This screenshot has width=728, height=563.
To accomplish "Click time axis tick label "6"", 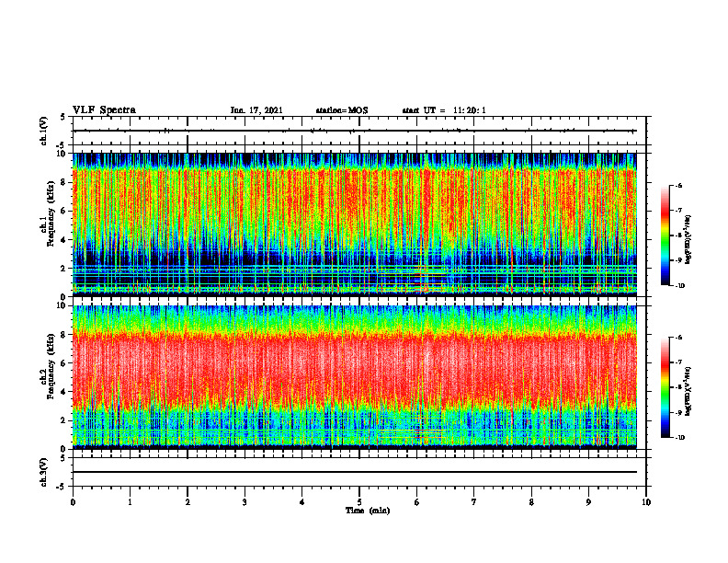I will [x=417, y=502].
